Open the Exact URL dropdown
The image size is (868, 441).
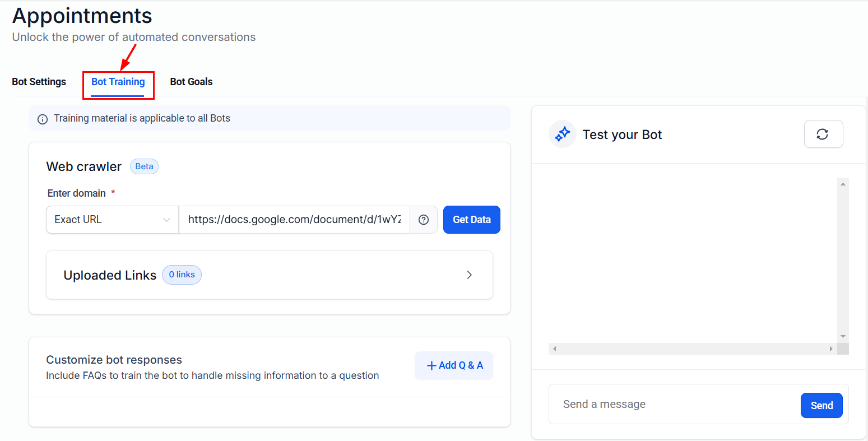112,220
